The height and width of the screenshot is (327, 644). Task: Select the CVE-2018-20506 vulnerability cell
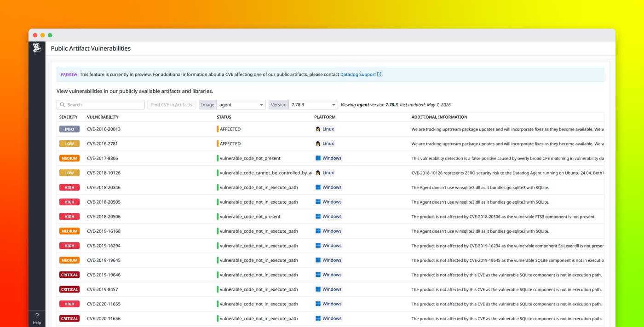pos(103,217)
